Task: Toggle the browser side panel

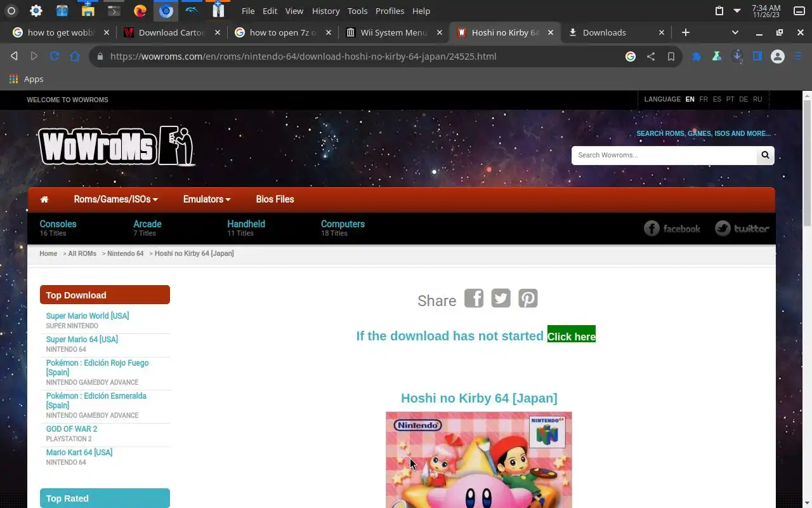Action: 757,57
